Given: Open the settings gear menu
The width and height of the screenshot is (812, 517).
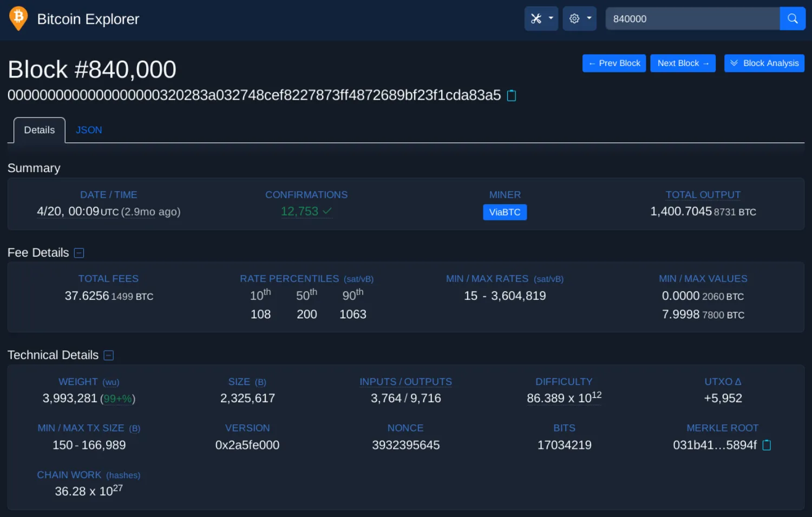Looking at the screenshot, I should [x=574, y=18].
